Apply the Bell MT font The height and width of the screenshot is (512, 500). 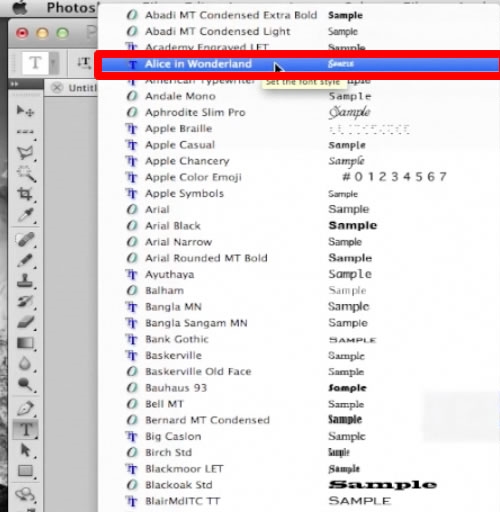tap(165, 404)
